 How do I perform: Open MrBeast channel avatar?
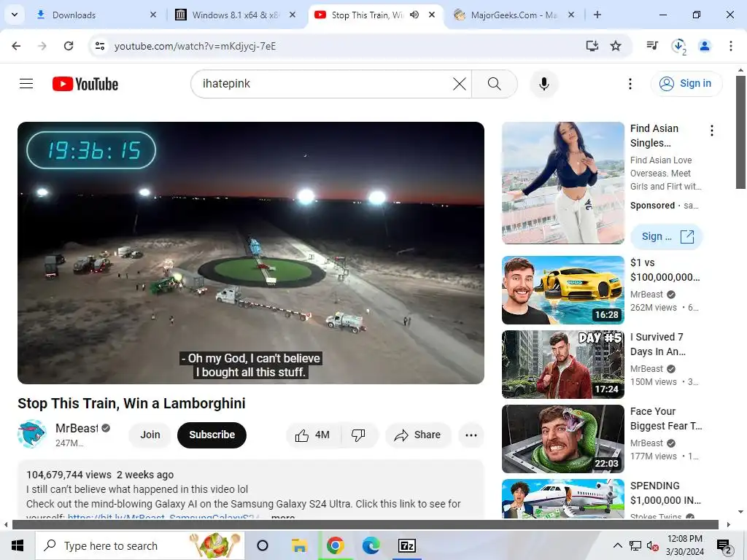click(32, 434)
